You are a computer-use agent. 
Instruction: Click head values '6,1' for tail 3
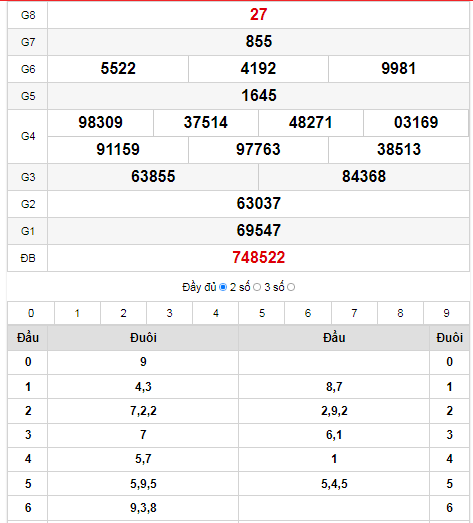tap(334, 435)
